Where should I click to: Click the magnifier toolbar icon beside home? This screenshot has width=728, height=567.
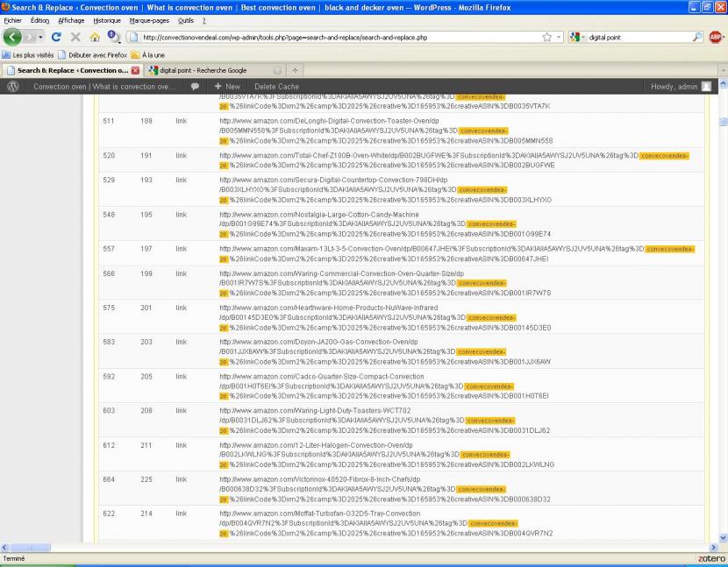(x=114, y=37)
